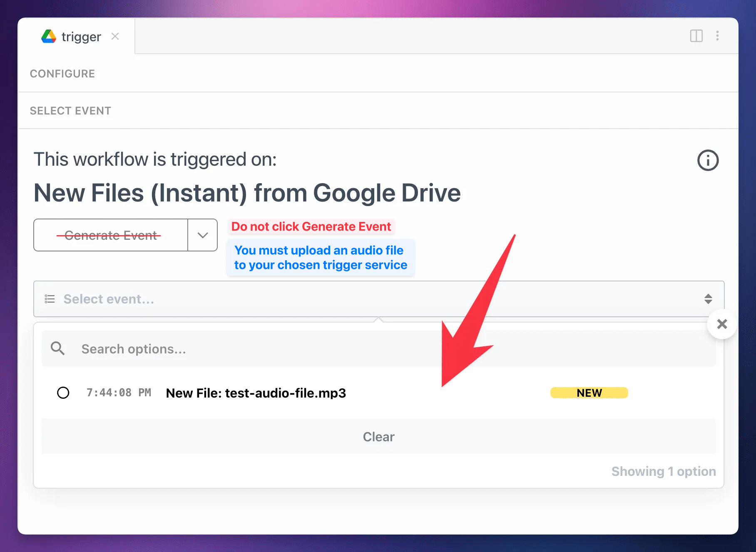Click the Showing 1 option text

pyautogui.click(x=664, y=471)
